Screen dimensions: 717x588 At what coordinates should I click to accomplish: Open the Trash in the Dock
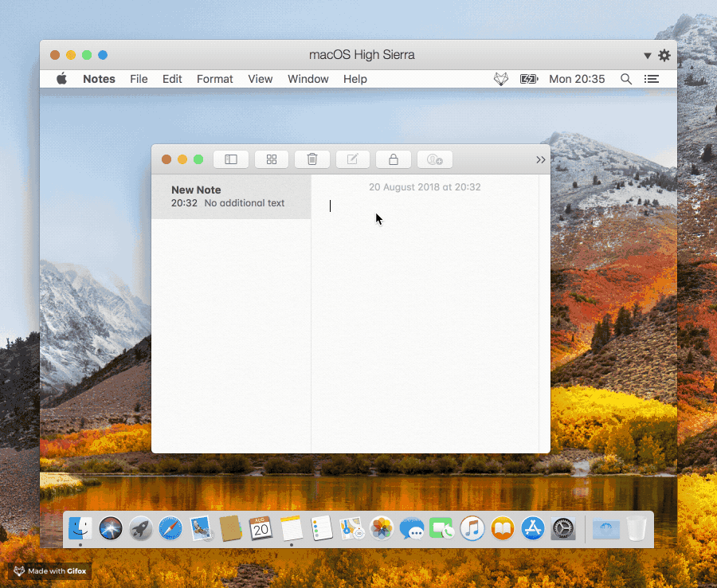point(637,528)
